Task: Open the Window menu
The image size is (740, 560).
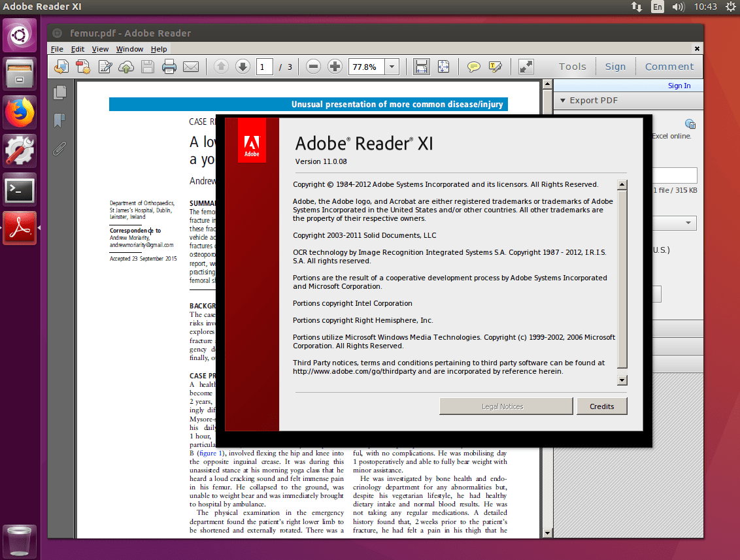Action: (129, 49)
